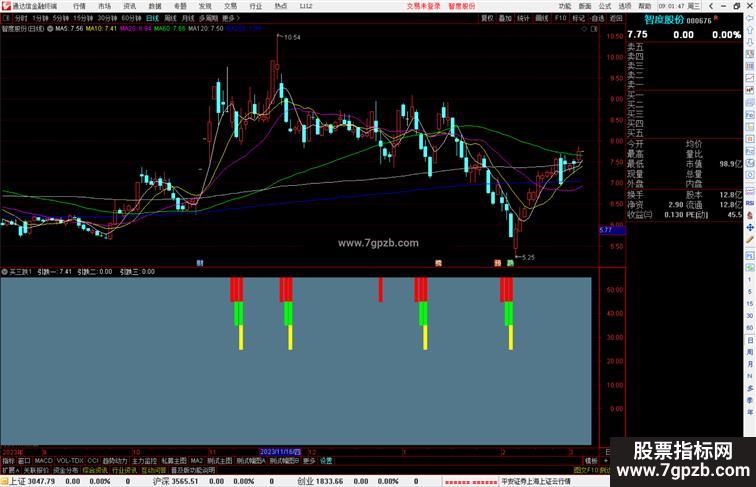The width and height of the screenshot is (756, 487).
Task: Open indicator 设置 settings
Action: pyautogui.click(x=326, y=461)
